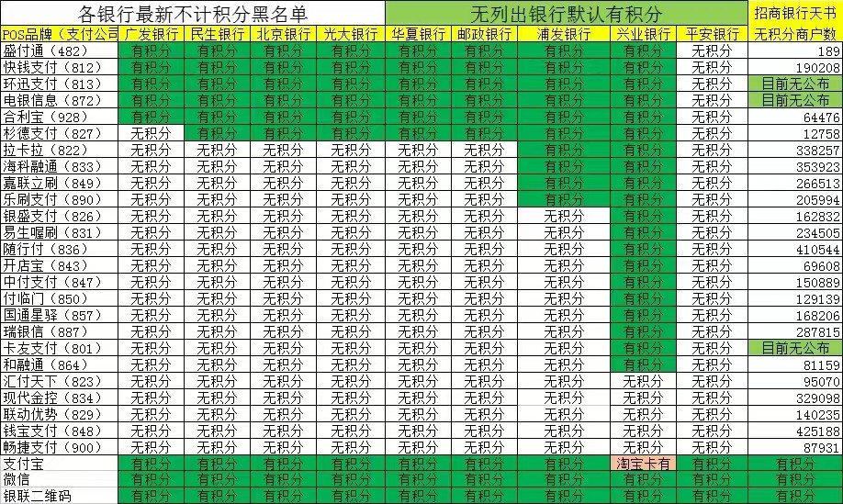The image size is (843, 504).
Task: Select the 民生银行 column header
Action: coord(218,34)
